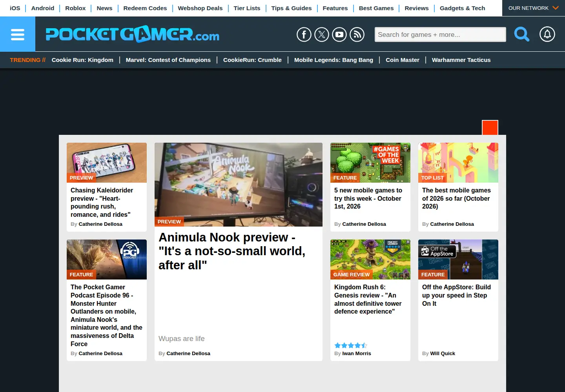Image resolution: width=565 pixels, height=392 pixels.
Task: Open Pocket Gamer YouTube channel
Action: pyautogui.click(x=339, y=34)
